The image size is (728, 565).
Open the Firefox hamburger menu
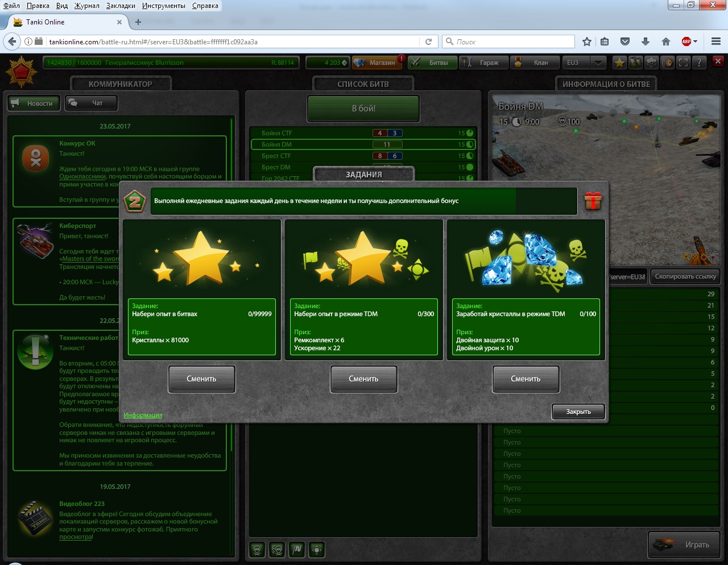[x=716, y=41]
